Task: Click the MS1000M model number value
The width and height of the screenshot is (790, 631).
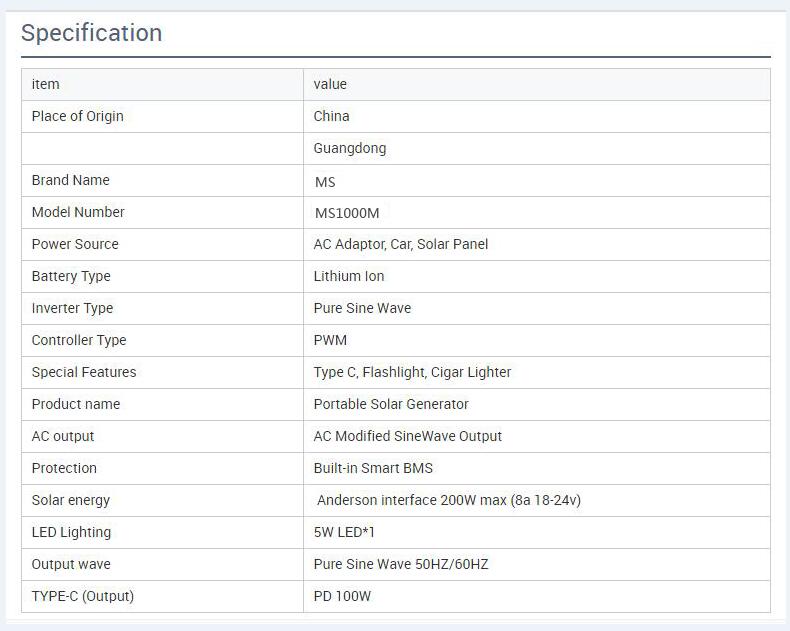Action: pos(347,213)
